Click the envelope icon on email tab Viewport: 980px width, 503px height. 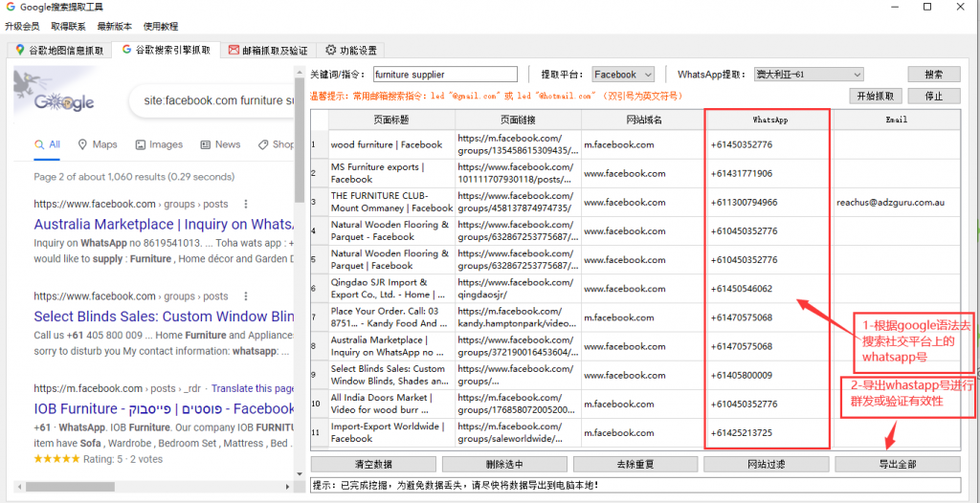pos(234,51)
